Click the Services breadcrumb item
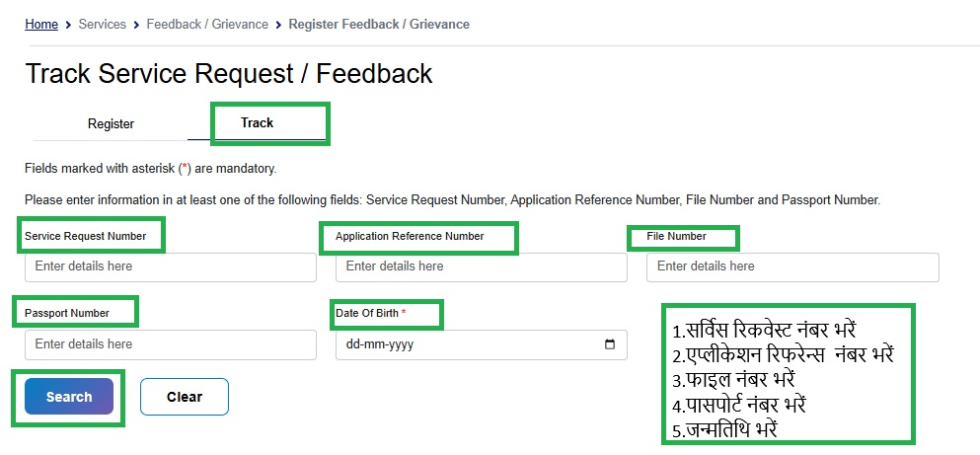The height and width of the screenshot is (455, 980). click(x=103, y=24)
